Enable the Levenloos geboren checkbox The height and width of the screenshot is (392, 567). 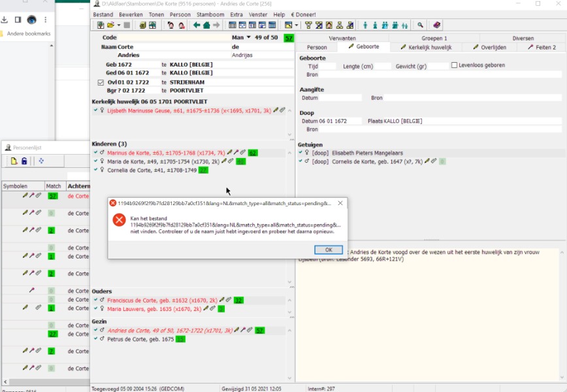455,65
